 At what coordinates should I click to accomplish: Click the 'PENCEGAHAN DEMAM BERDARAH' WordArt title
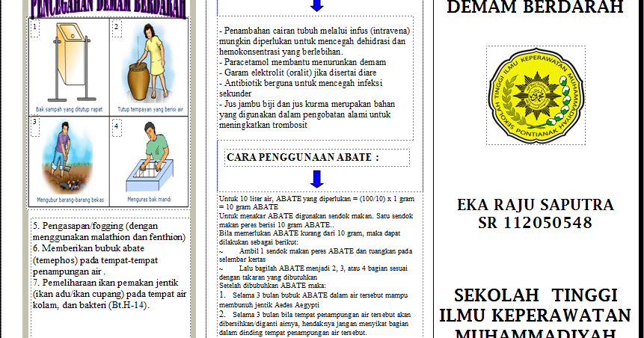[x=108, y=8]
